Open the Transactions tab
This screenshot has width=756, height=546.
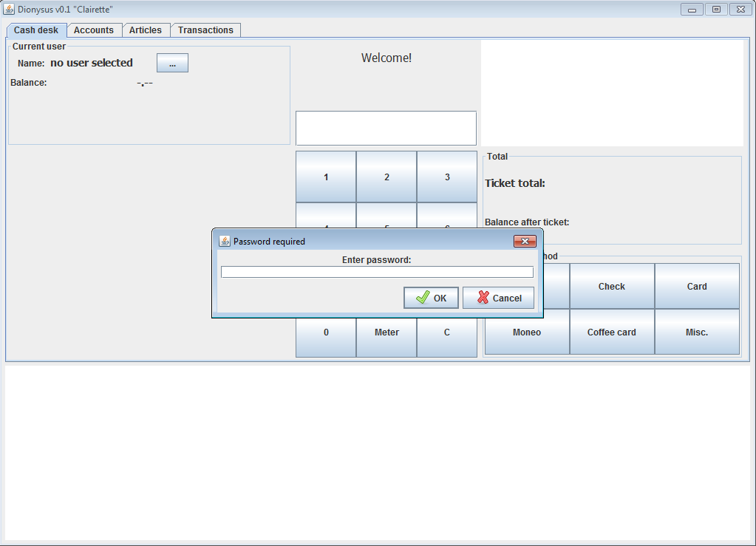click(x=205, y=30)
